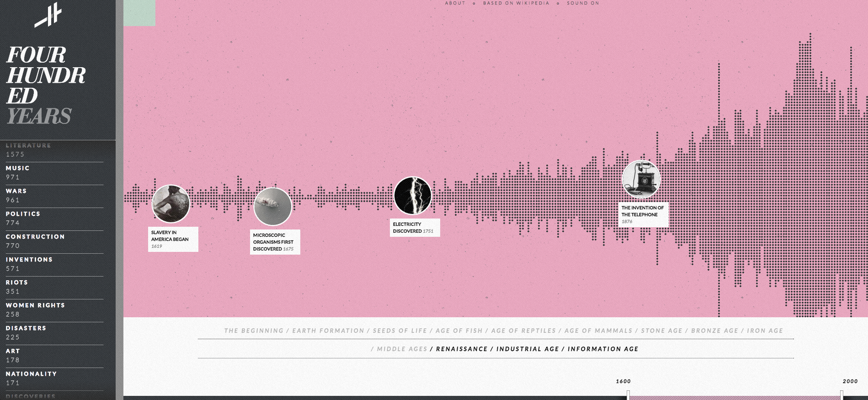The width and height of the screenshot is (868, 400).
Task: Select Microscopic Organisms First Discovered 1675 label
Action: click(275, 242)
